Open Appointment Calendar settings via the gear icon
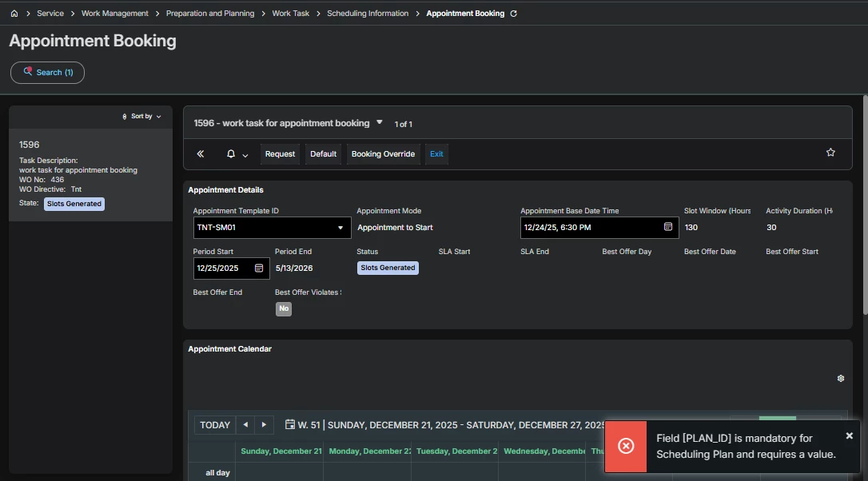 coord(840,378)
